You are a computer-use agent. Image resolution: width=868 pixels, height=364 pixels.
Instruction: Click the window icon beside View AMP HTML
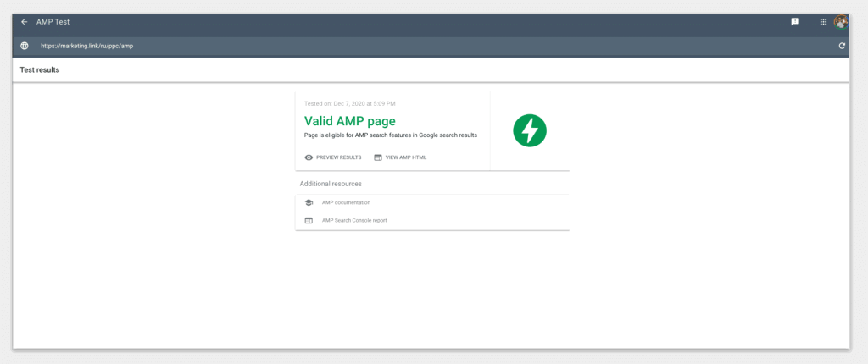[x=378, y=157]
